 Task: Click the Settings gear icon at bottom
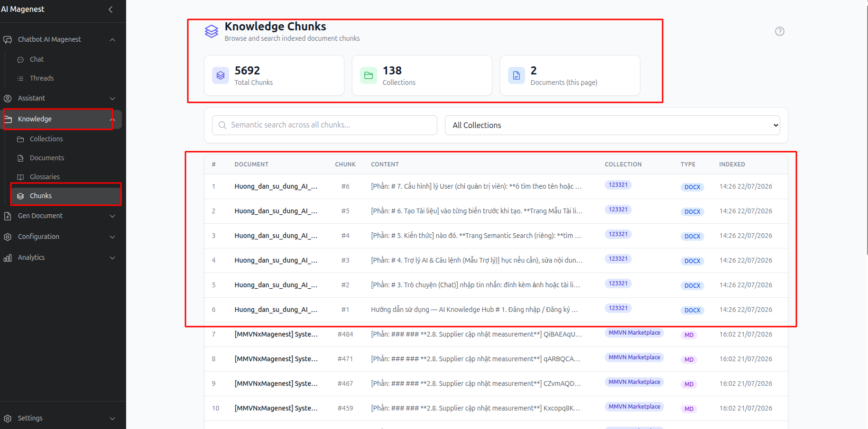click(8, 419)
